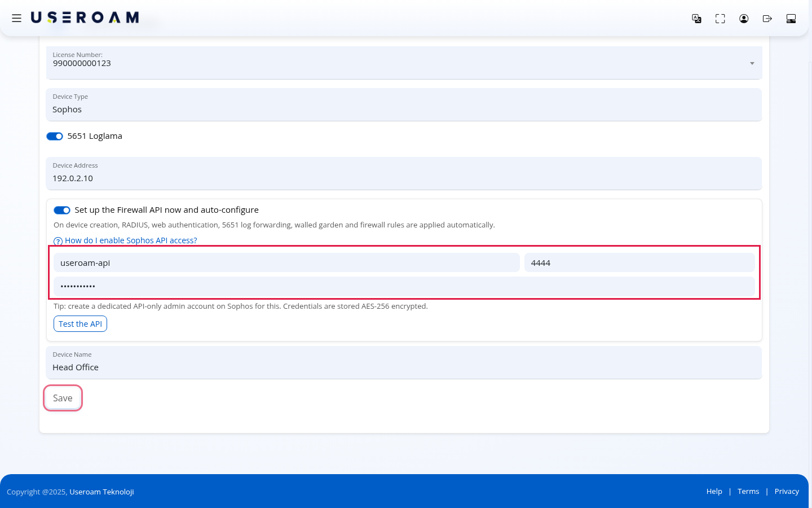Open the user account profile icon
Screen dimensions: 812x508
tap(744, 19)
